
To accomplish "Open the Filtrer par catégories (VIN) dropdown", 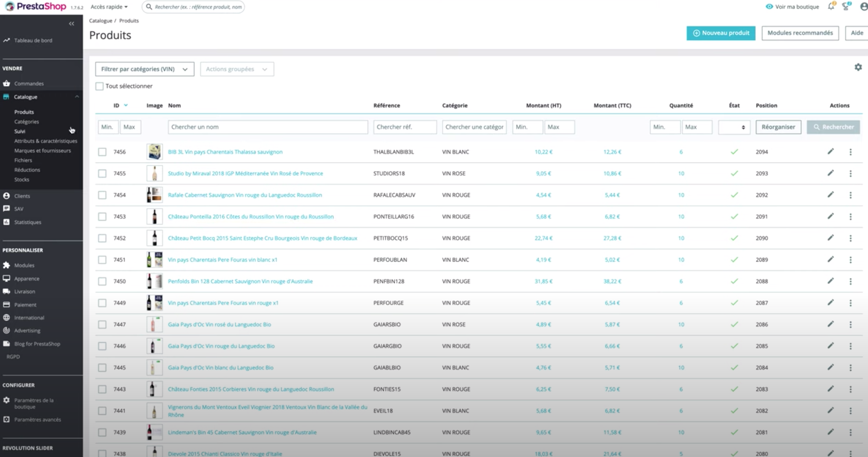I will pos(144,69).
